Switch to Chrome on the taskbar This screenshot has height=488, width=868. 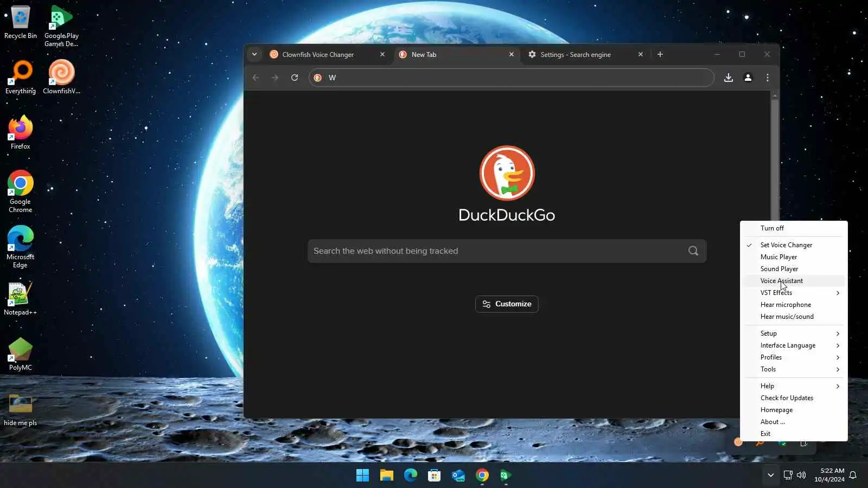click(482, 476)
